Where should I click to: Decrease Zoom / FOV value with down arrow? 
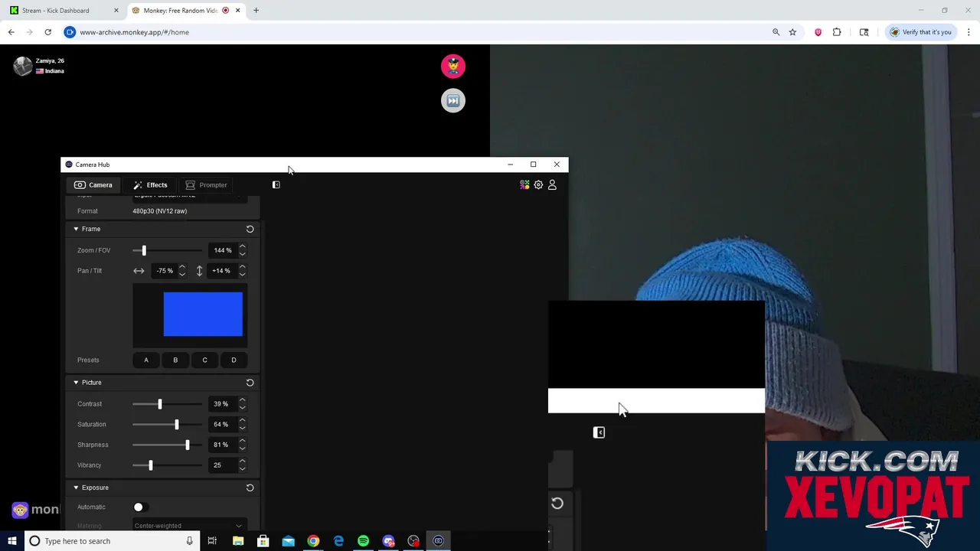pos(242,254)
